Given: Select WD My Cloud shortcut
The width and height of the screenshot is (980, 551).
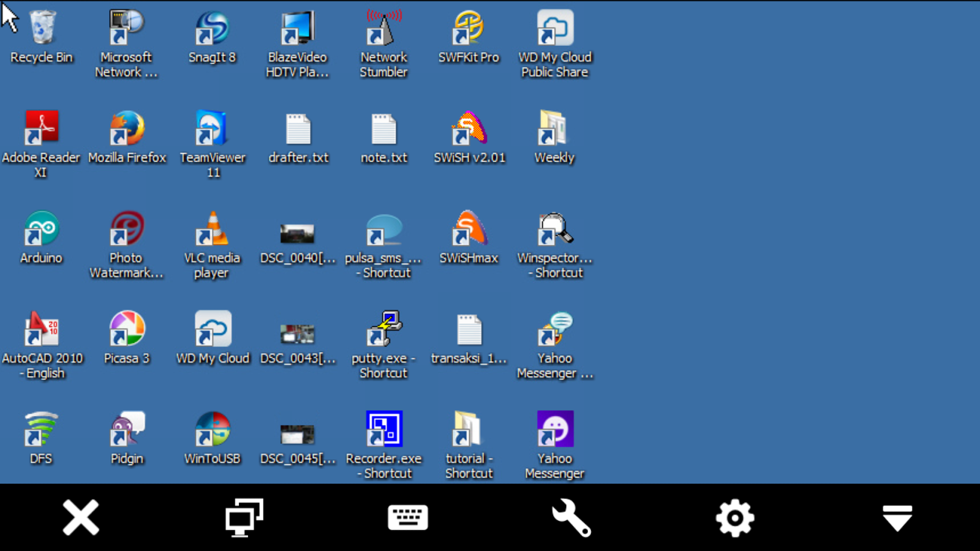Looking at the screenshot, I should coord(213,329).
